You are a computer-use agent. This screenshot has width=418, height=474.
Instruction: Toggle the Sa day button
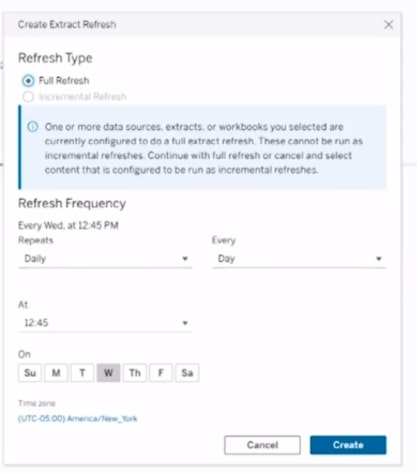187,373
